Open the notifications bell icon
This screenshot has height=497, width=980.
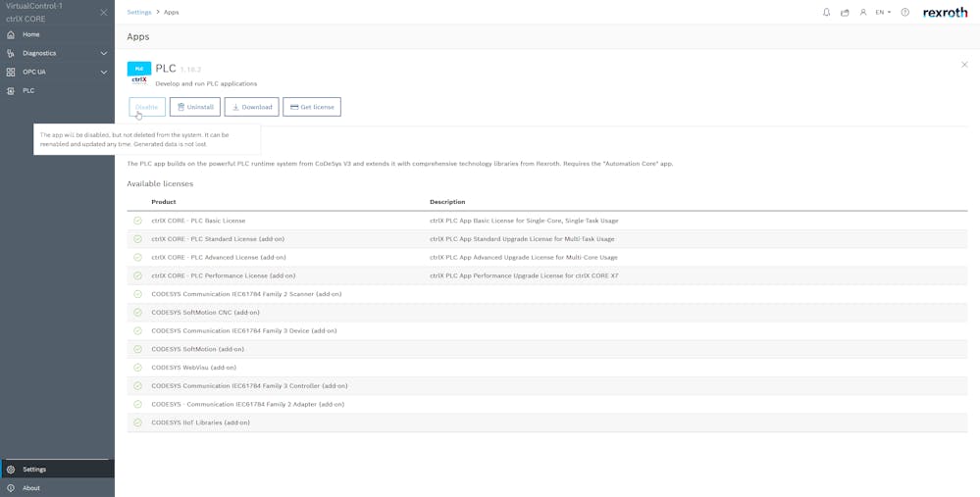pyautogui.click(x=826, y=13)
